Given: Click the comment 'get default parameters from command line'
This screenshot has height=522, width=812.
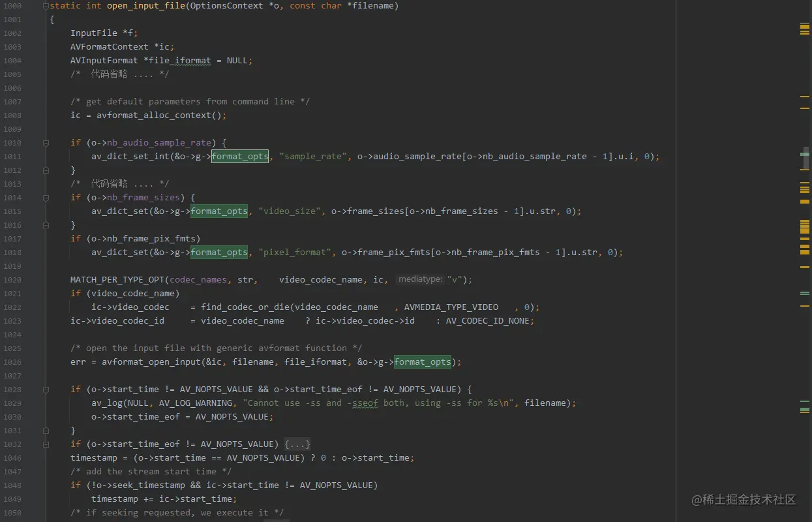Looking at the screenshot, I should [x=190, y=102].
